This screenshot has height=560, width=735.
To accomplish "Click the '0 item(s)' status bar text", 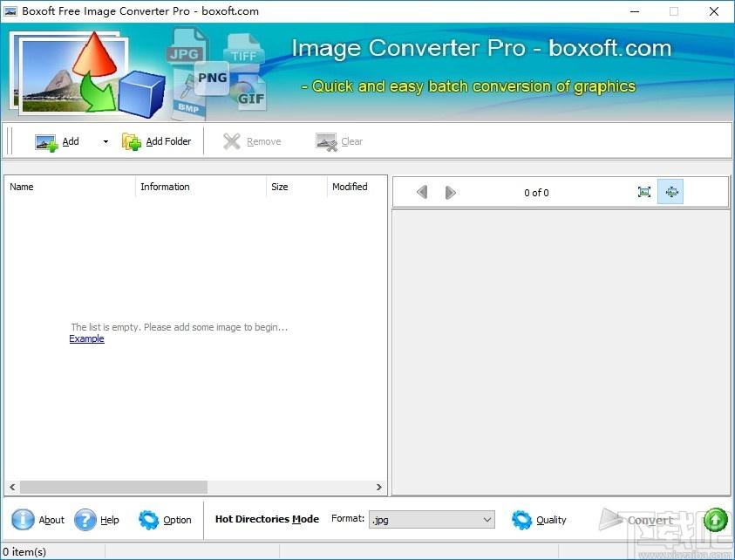I will tap(24, 552).
